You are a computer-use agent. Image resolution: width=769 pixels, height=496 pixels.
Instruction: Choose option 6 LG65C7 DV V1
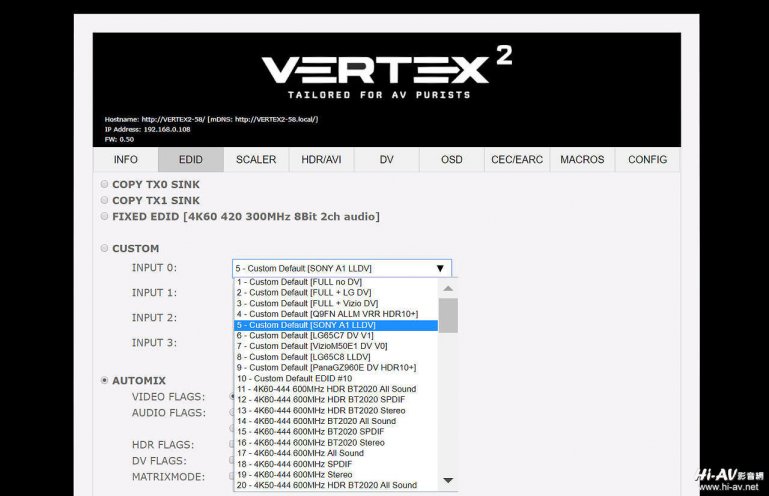click(336, 336)
